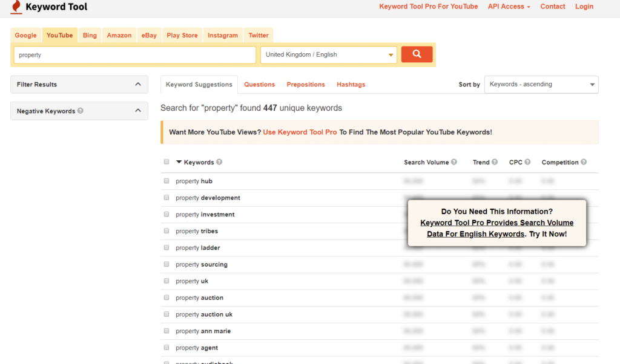The height and width of the screenshot is (364, 620).
Task: Click the Search Volume column header
Action: [426, 162]
